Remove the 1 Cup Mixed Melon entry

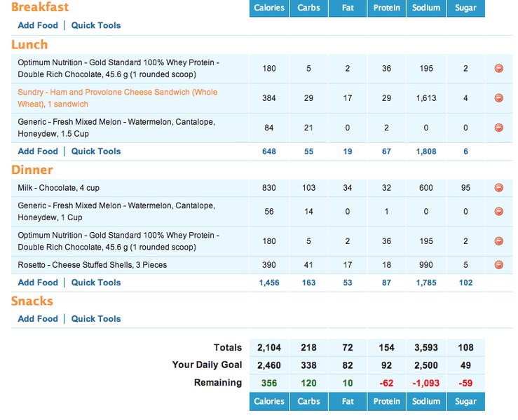pyautogui.click(x=498, y=211)
